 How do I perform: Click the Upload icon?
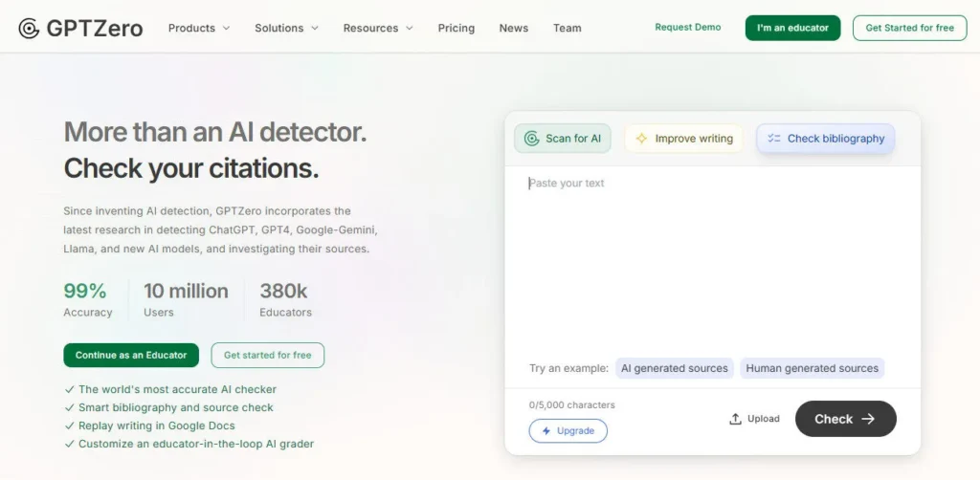(736, 419)
